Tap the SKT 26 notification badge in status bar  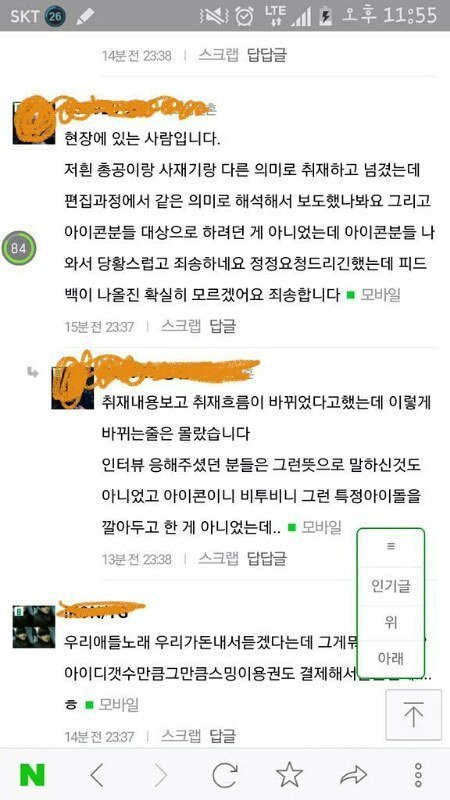56,16
